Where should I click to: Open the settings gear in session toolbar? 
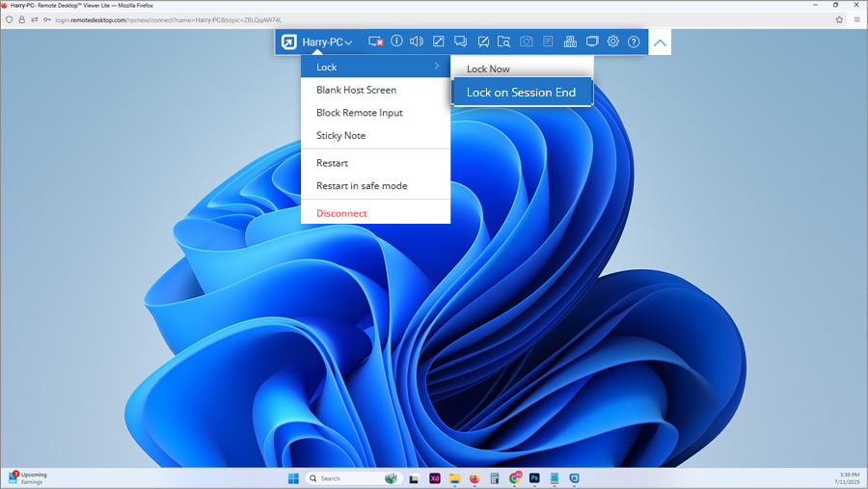tap(612, 41)
